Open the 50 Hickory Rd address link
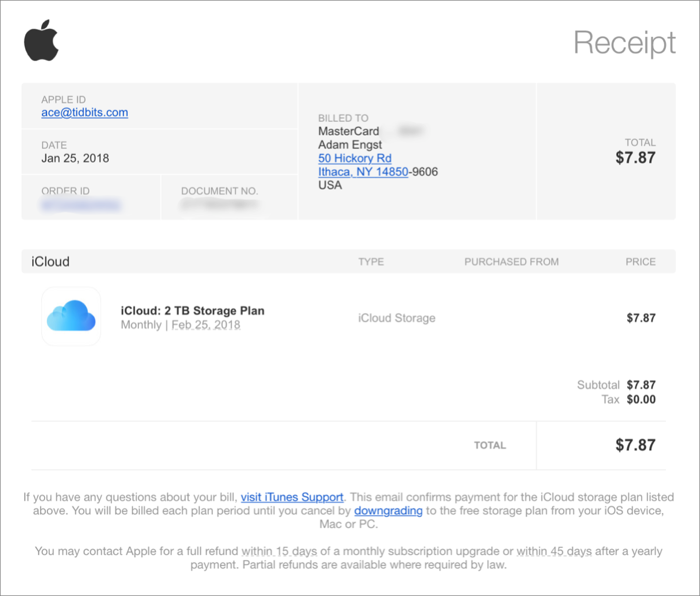This screenshot has width=700, height=596. [355, 158]
